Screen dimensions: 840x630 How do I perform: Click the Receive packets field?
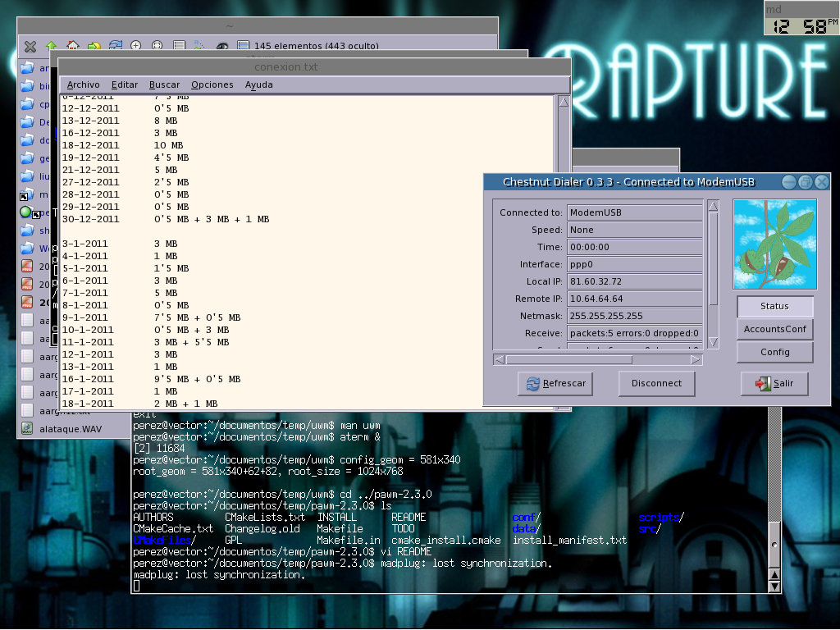click(x=634, y=333)
